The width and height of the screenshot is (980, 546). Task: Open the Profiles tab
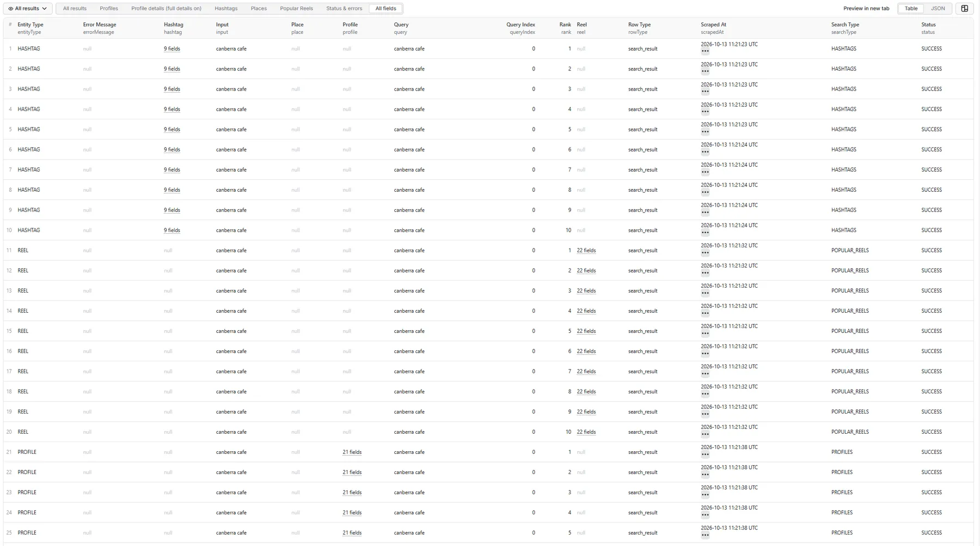coord(109,9)
